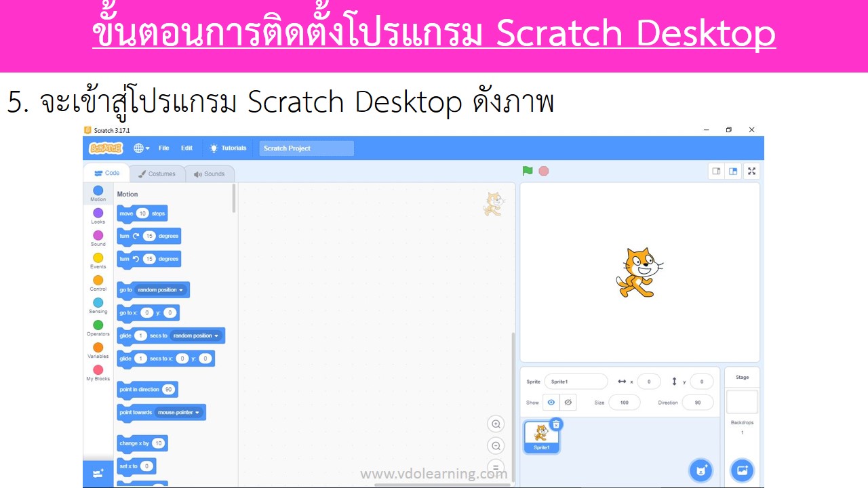This screenshot has height=488, width=868.
Task: Open the File menu
Action: (164, 148)
